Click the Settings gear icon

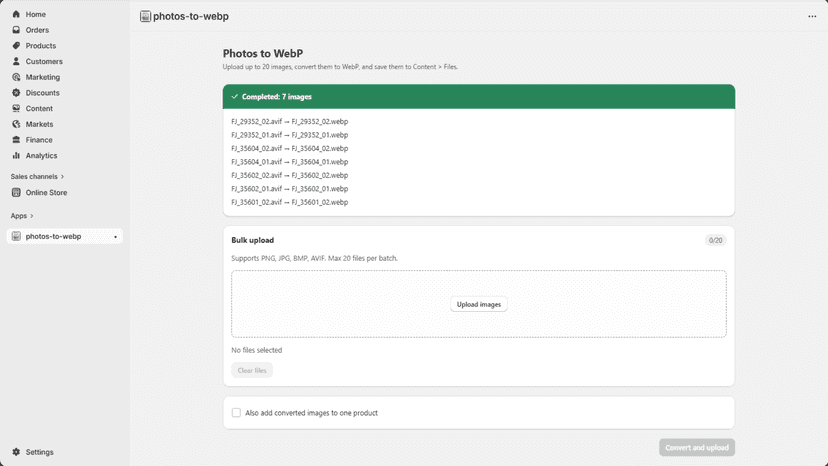coord(16,452)
